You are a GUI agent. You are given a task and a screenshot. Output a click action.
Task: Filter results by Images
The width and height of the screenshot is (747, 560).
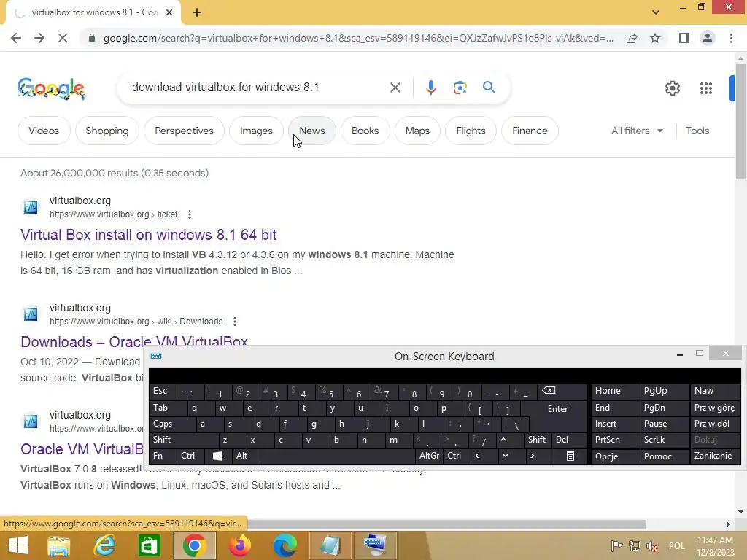[x=256, y=131]
